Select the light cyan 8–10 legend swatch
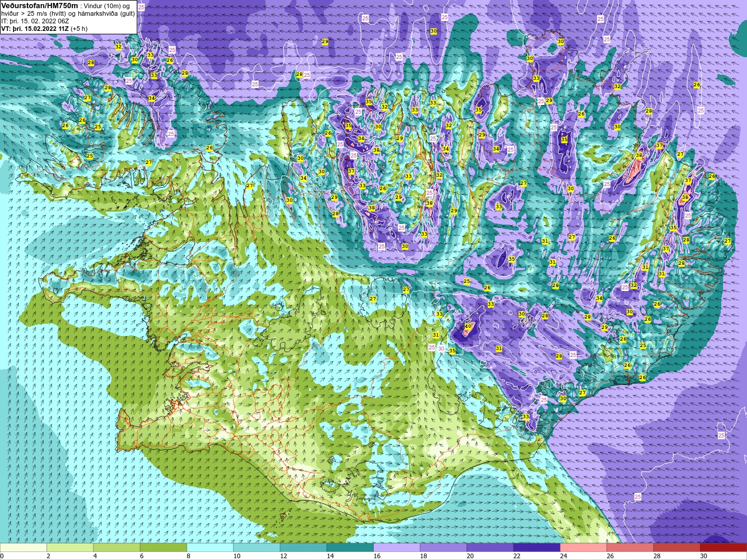The width and height of the screenshot is (747, 560). click(x=210, y=548)
